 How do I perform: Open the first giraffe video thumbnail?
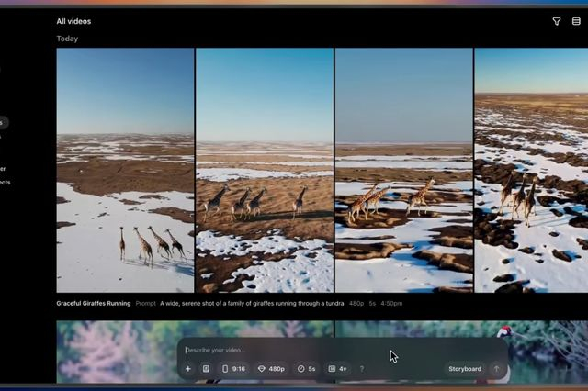point(125,170)
